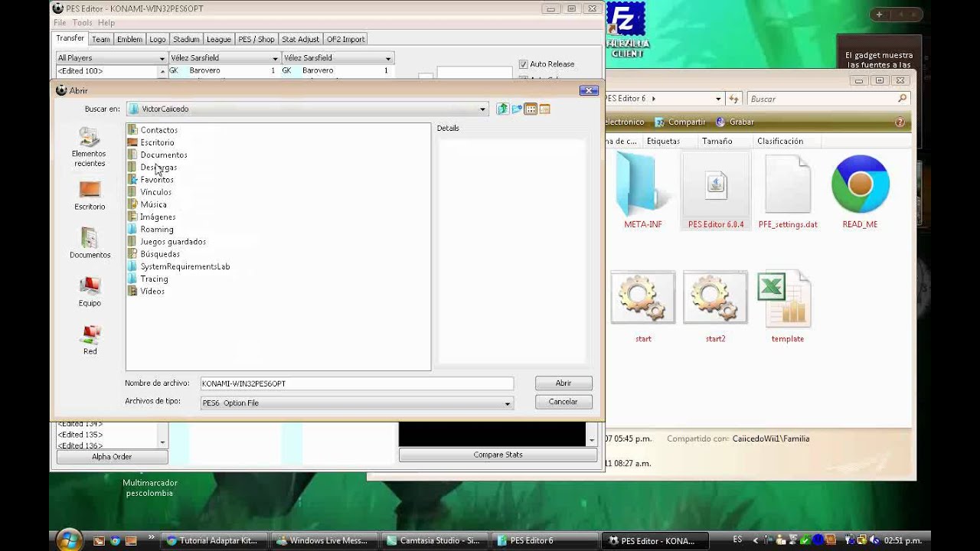The width and height of the screenshot is (980, 551).
Task: Switch to the Stadium tab
Action: [x=186, y=39]
